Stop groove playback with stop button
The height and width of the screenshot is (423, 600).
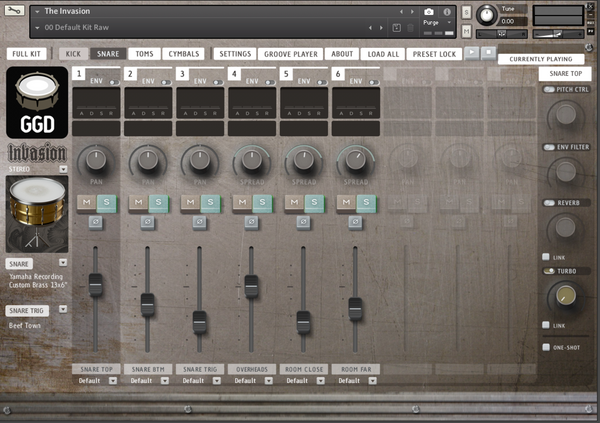coord(488,52)
